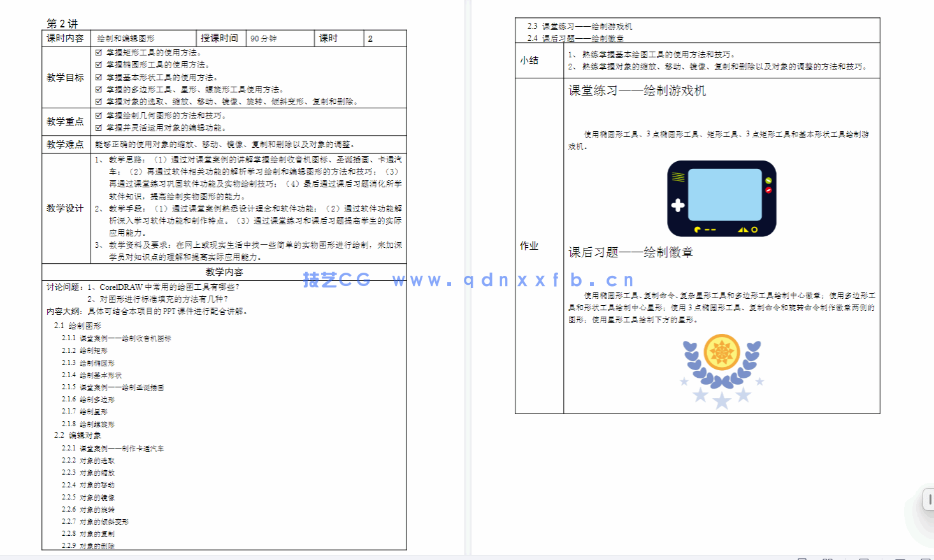Image resolution: width=934 pixels, height=560 pixels.
Task: Uncheck the 掌握矩形工具的使用方法 checkbox
Action: pyautogui.click(x=97, y=53)
